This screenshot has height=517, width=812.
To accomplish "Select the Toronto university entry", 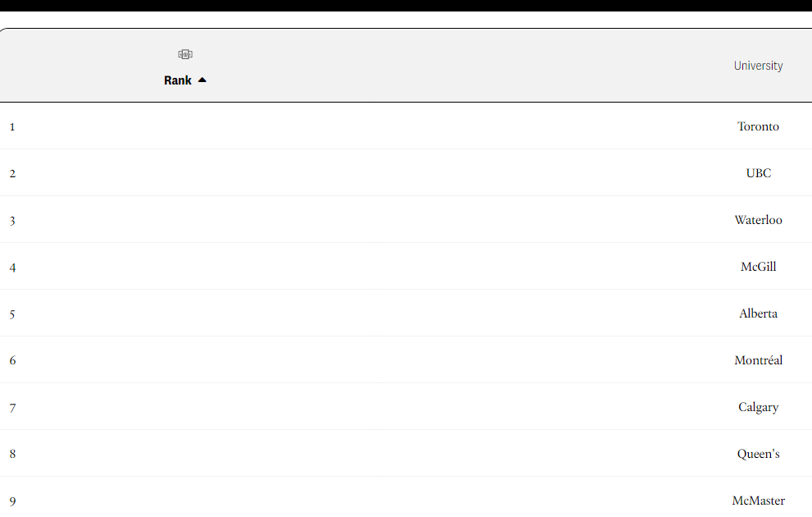I will pos(758,126).
